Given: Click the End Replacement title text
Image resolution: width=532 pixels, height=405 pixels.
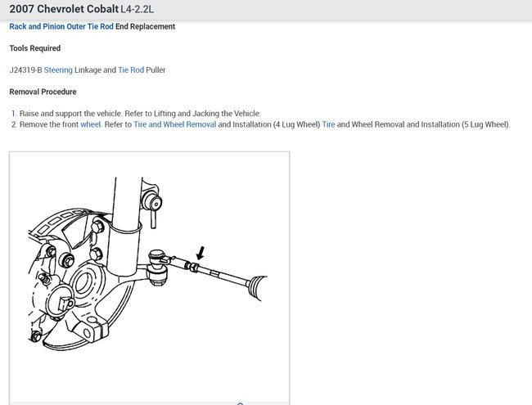Looking at the screenshot, I should click(x=145, y=26).
